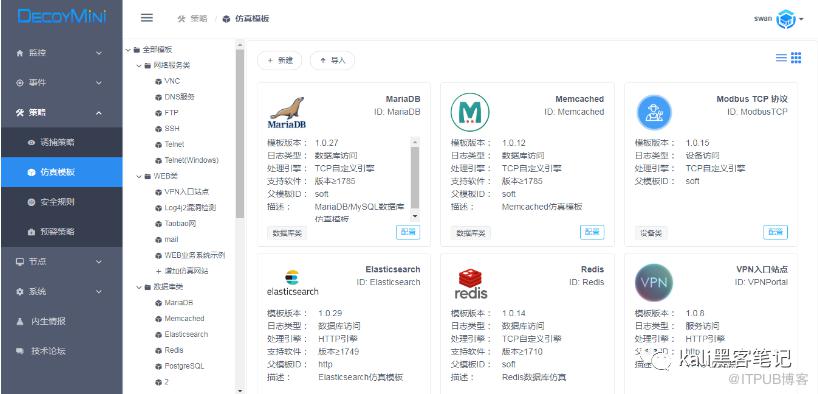Viewport: 818px width, 394px height.
Task: Click the tree panel vertical scrollbar
Action: tap(240, 133)
